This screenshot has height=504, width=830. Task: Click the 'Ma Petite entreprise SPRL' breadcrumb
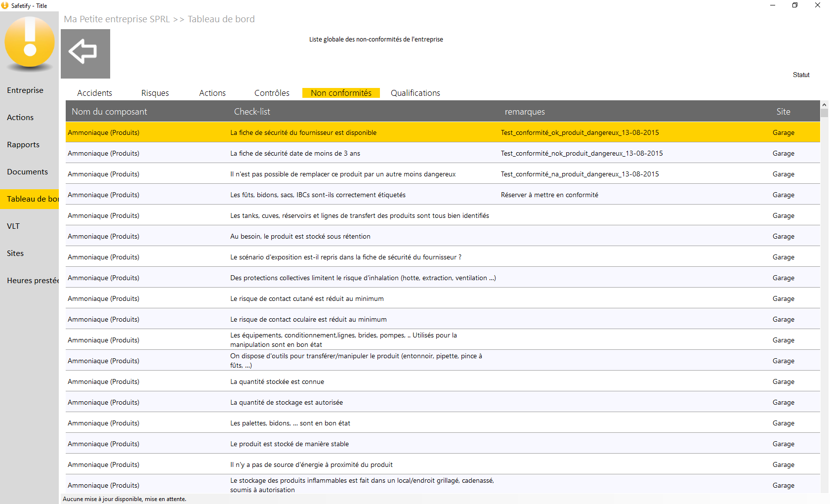click(117, 19)
